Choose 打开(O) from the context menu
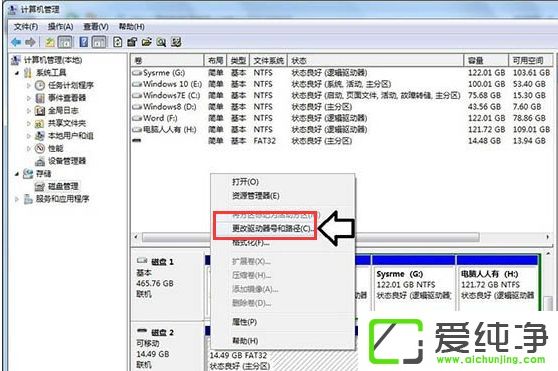Screen dimensions: 558x371 [246, 182]
